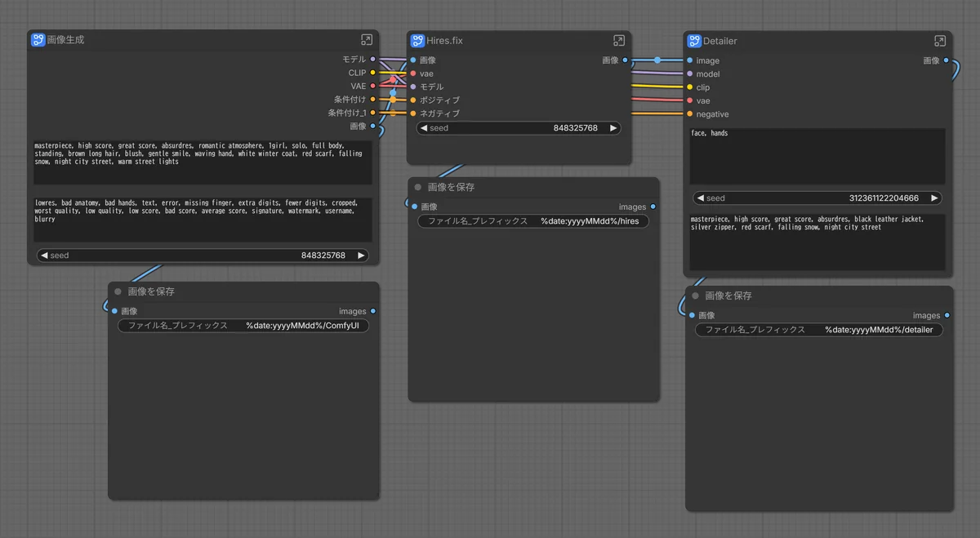
Task: Click the subgraph icon of 画像生成 node
Action: pos(38,39)
